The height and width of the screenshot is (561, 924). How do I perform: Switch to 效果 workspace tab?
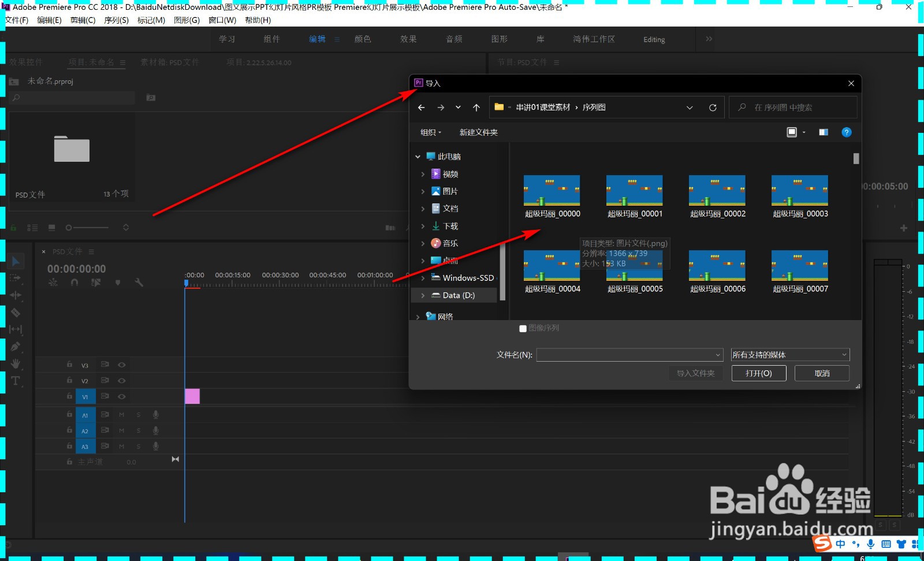408,39
